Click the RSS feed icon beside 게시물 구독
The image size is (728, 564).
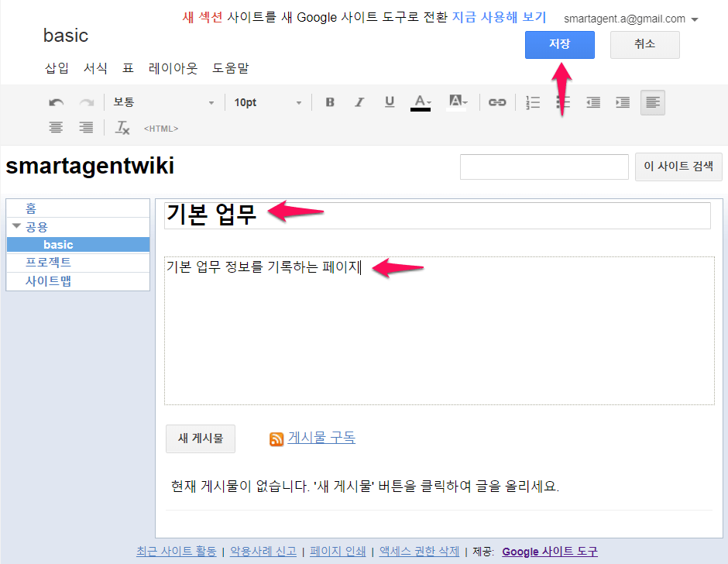click(x=276, y=438)
